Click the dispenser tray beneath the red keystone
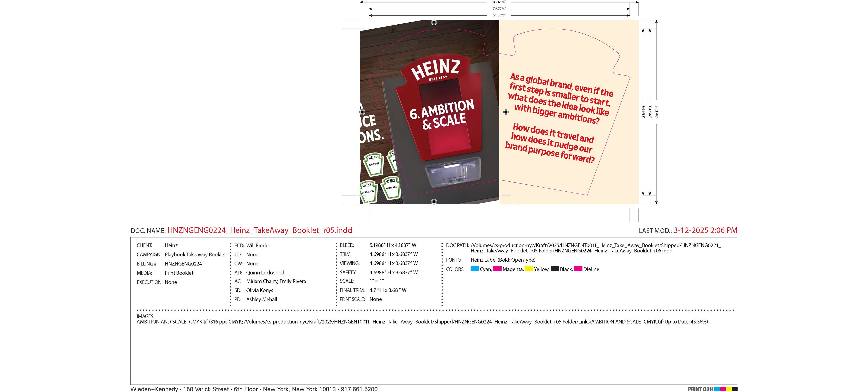Screen dimensions: 868x392 [453, 172]
